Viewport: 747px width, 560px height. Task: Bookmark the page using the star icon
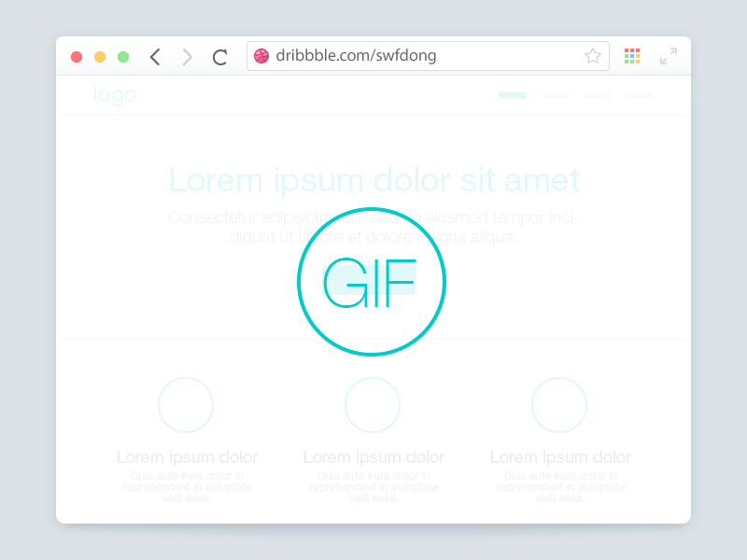[593, 56]
